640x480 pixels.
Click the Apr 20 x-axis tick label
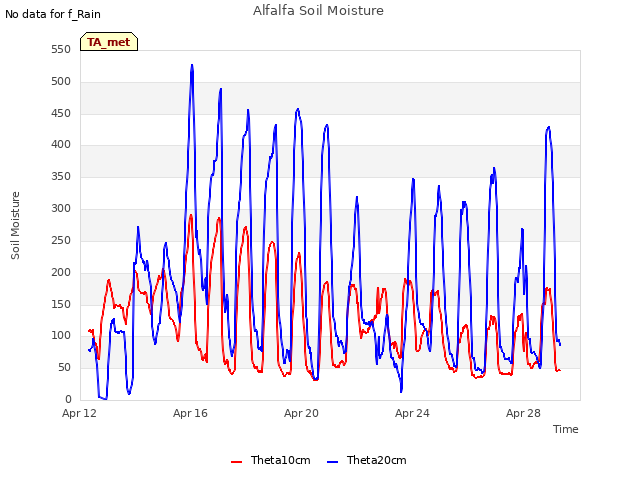301,413
